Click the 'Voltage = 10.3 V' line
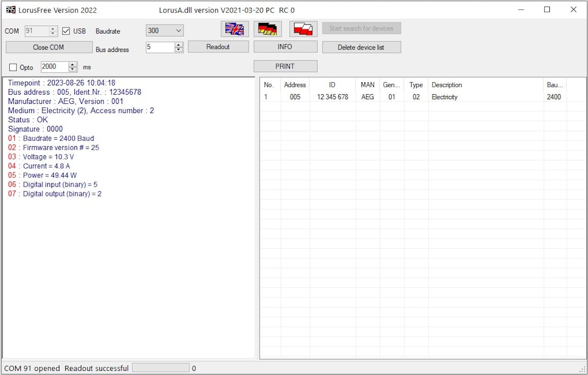 [41, 157]
